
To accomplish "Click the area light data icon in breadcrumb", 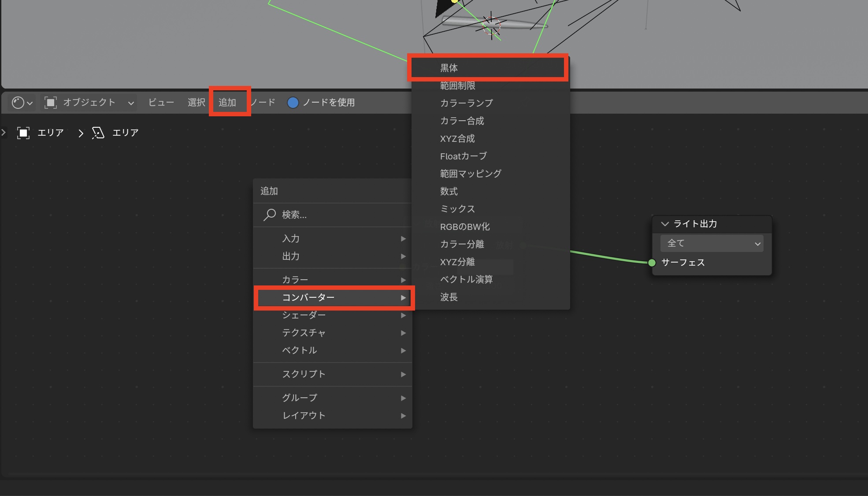I will [98, 133].
